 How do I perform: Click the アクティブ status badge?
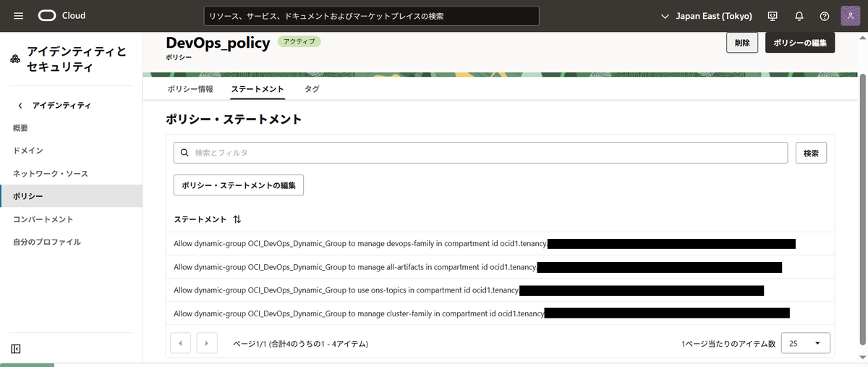coord(299,42)
